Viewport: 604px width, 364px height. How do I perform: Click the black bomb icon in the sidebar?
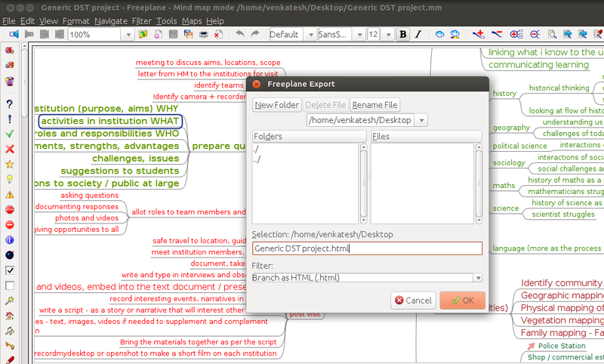10,255
